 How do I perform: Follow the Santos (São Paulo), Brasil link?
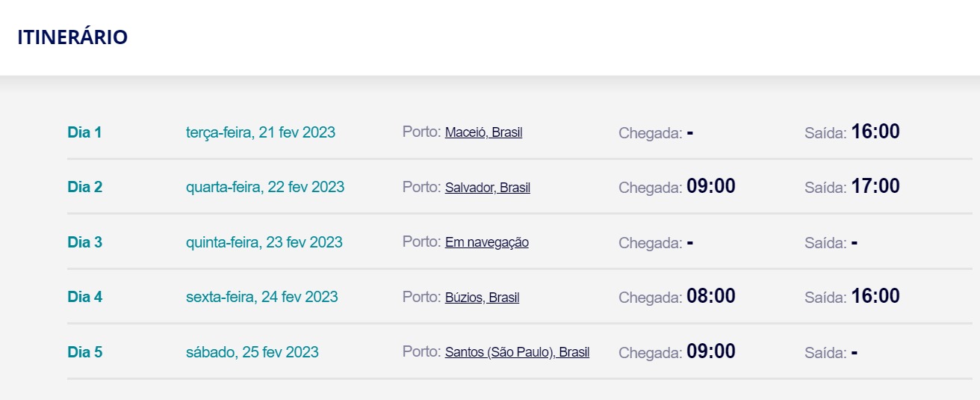(517, 352)
